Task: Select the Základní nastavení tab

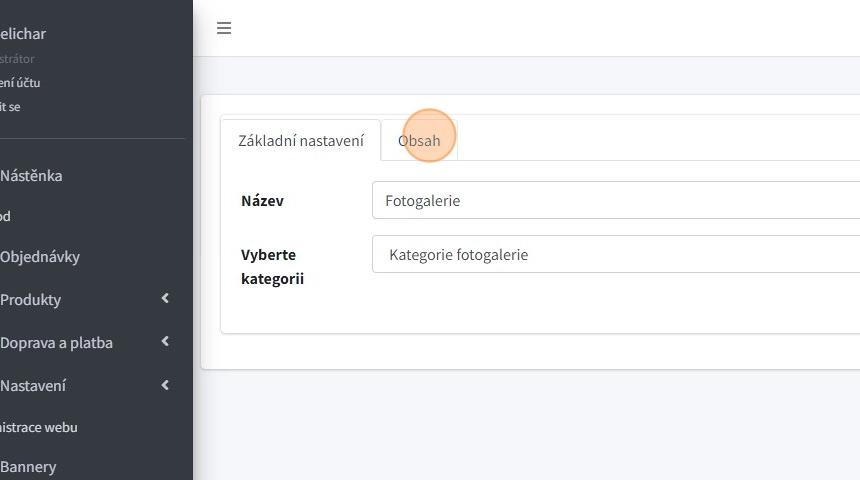Action: click(300, 141)
